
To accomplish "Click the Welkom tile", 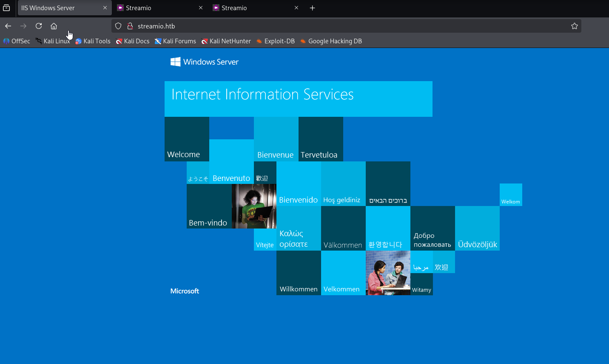I will tap(511, 195).
